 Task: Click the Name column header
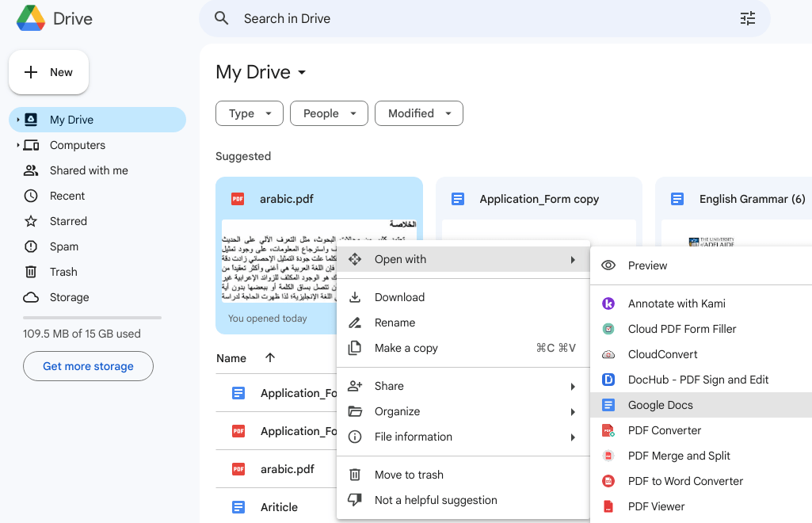click(x=231, y=358)
